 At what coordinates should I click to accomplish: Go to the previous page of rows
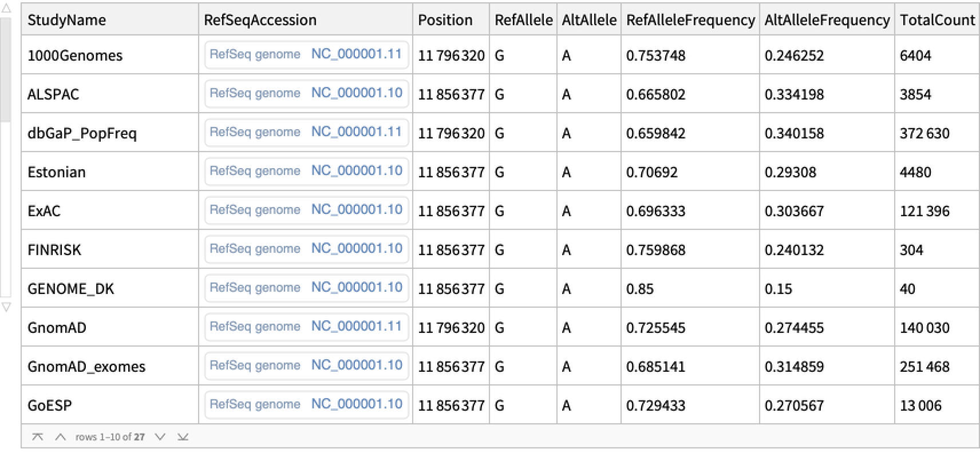tap(60, 437)
